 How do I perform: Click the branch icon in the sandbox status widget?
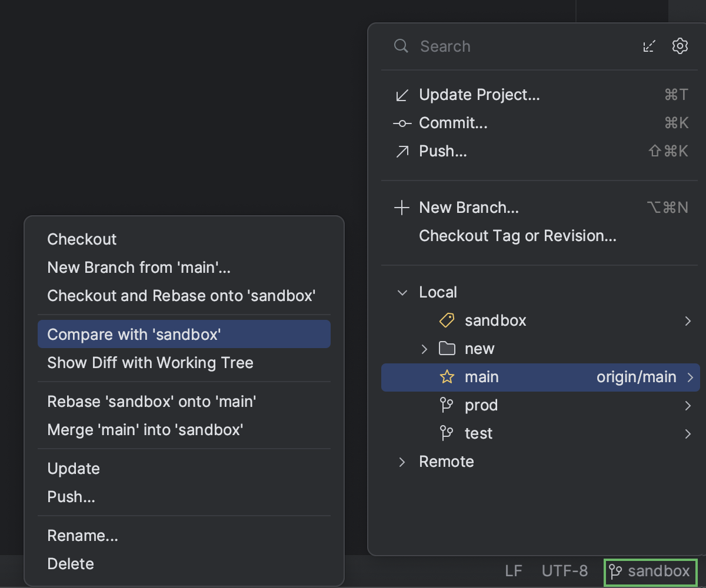click(616, 572)
